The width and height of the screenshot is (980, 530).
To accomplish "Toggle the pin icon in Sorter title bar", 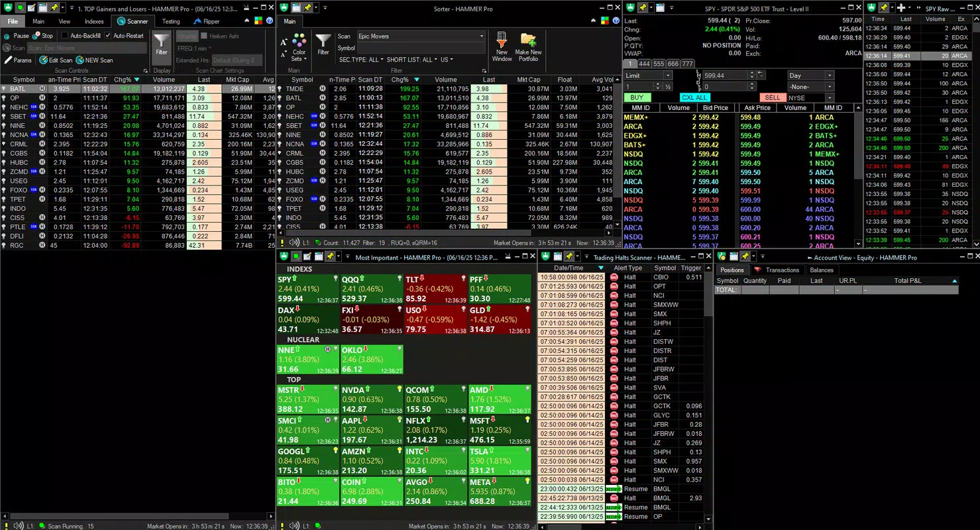I will tap(307, 8).
